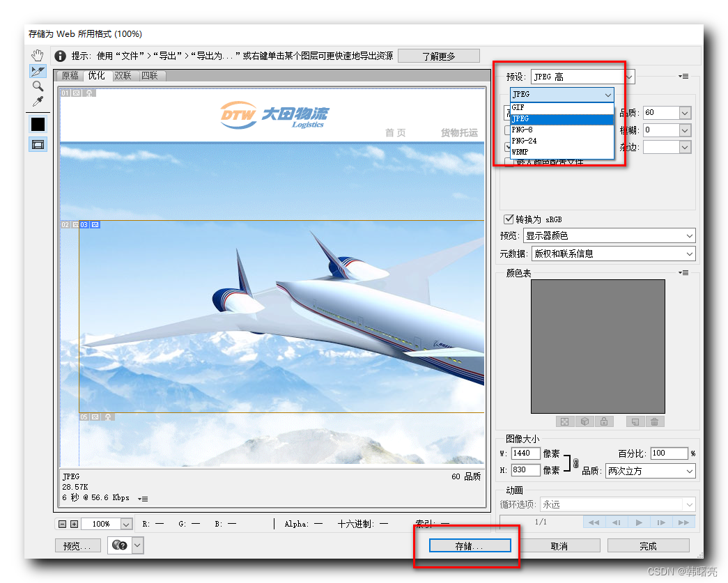Open the metadata 版权和联系信息 dropdown
The height and width of the screenshot is (583, 728).
pos(613,254)
